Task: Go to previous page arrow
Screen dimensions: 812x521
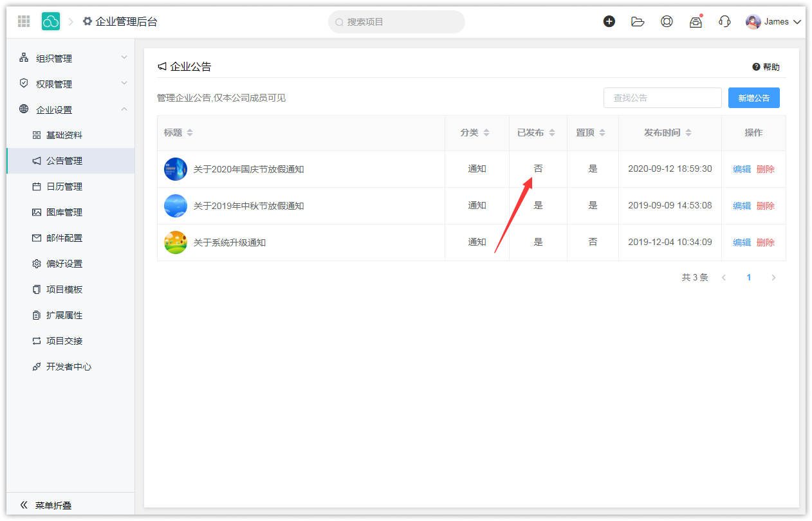Action: click(724, 278)
